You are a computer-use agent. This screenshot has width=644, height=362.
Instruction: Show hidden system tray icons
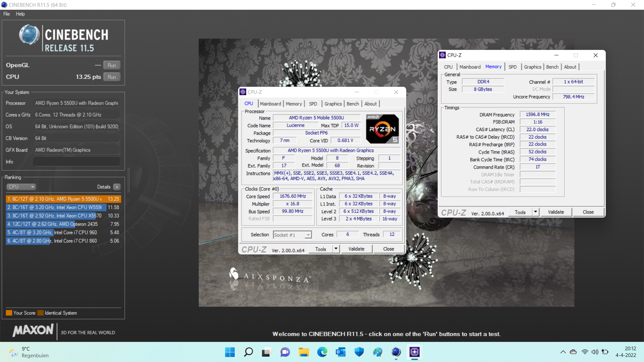click(563, 352)
